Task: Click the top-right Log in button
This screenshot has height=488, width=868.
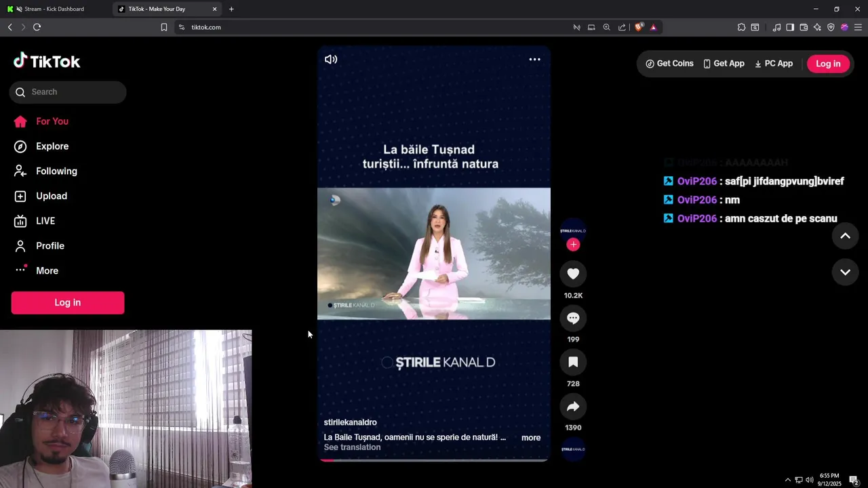Action: pyautogui.click(x=828, y=64)
